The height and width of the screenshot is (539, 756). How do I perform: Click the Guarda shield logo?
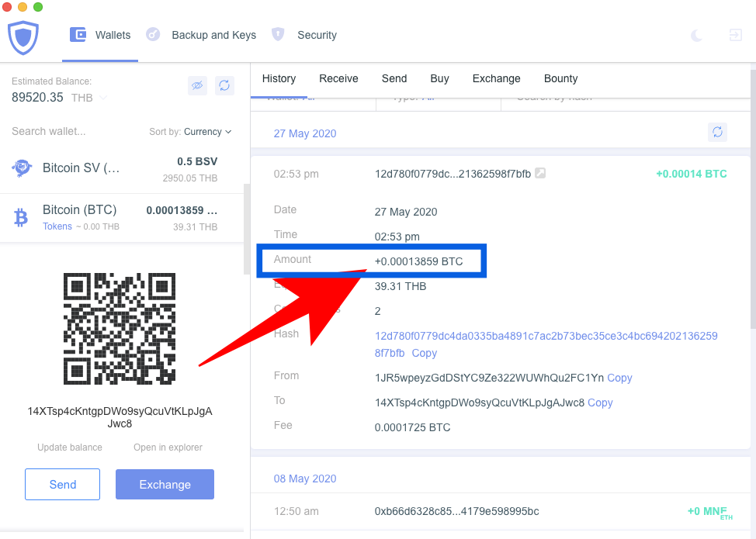tap(23, 37)
